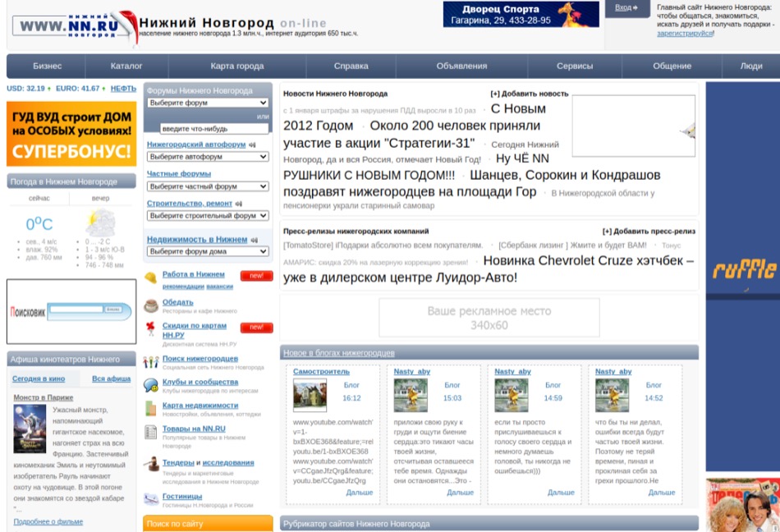Open the Общение menu

pyautogui.click(x=672, y=66)
